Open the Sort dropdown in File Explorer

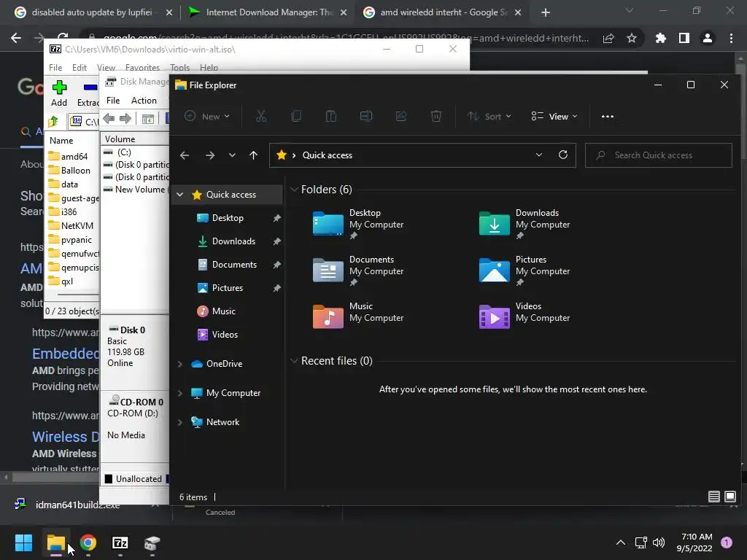pyautogui.click(x=489, y=116)
